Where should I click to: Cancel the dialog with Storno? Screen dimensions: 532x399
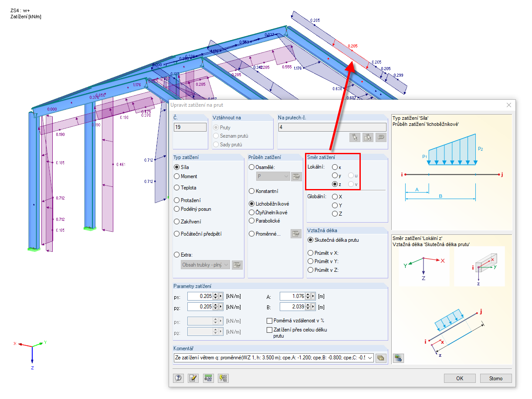(496, 378)
